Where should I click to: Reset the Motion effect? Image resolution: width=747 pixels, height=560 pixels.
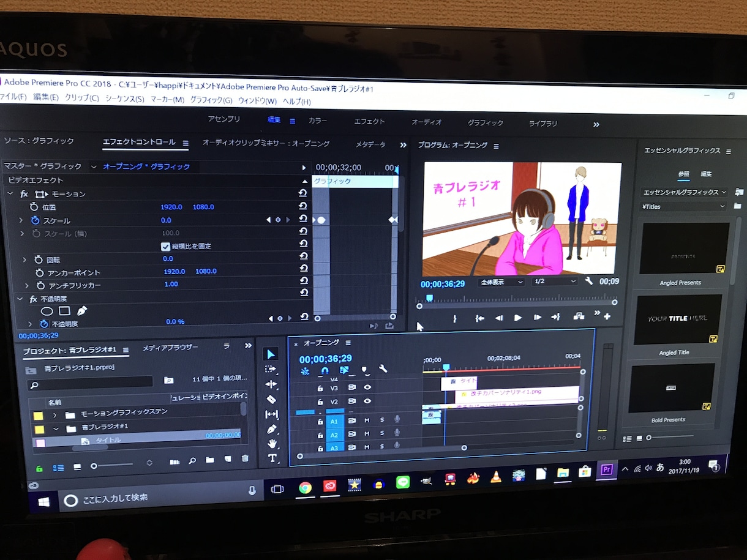302,193
